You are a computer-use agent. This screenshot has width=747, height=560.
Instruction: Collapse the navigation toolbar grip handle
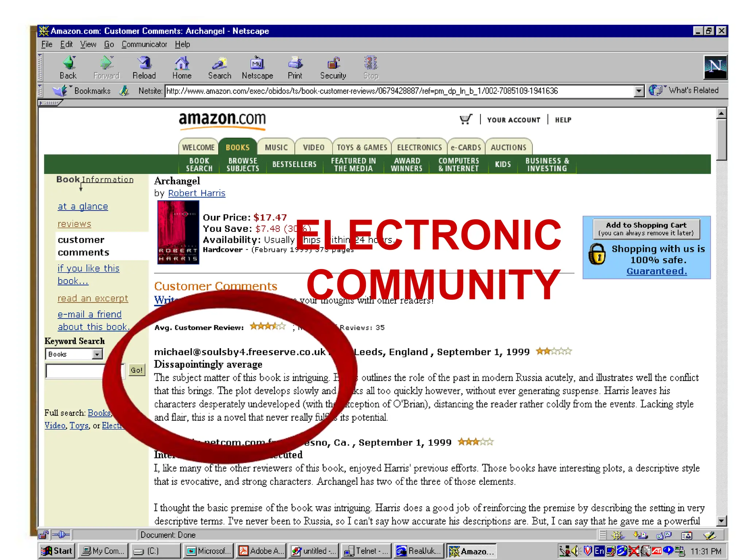(x=40, y=67)
